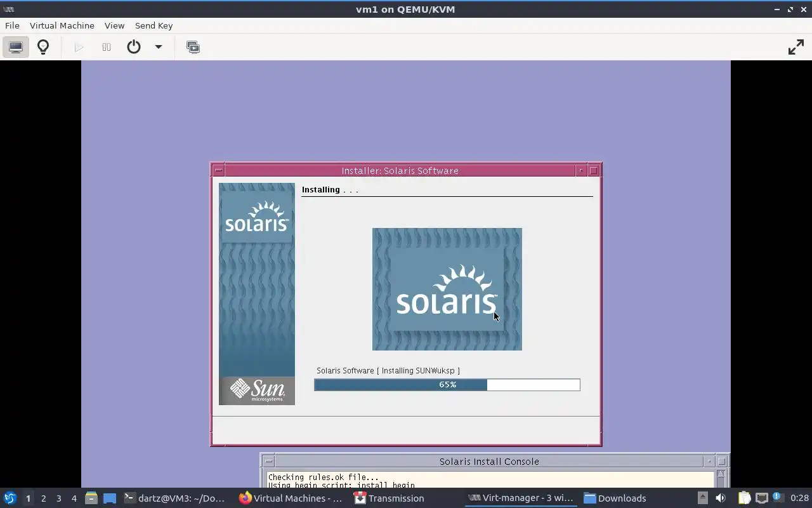Switch to workspace 3

click(x=58, y=498)
